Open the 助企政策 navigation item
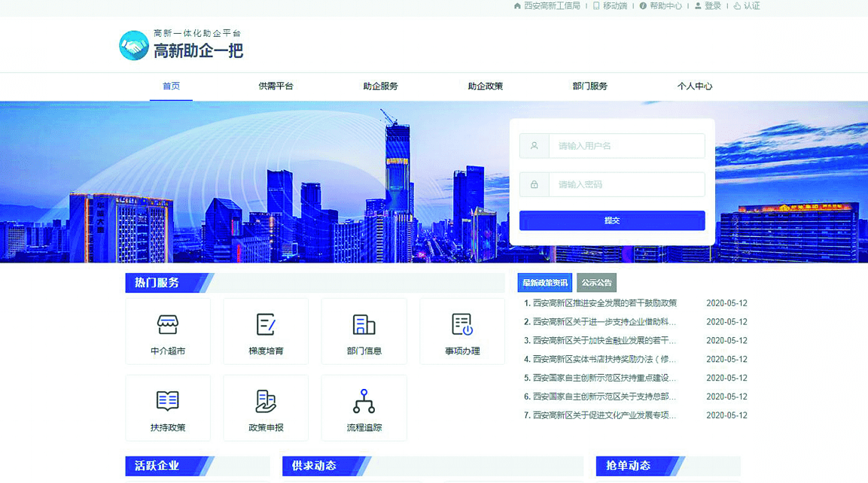Screen dimensions: 868x483 coord(486,86)
